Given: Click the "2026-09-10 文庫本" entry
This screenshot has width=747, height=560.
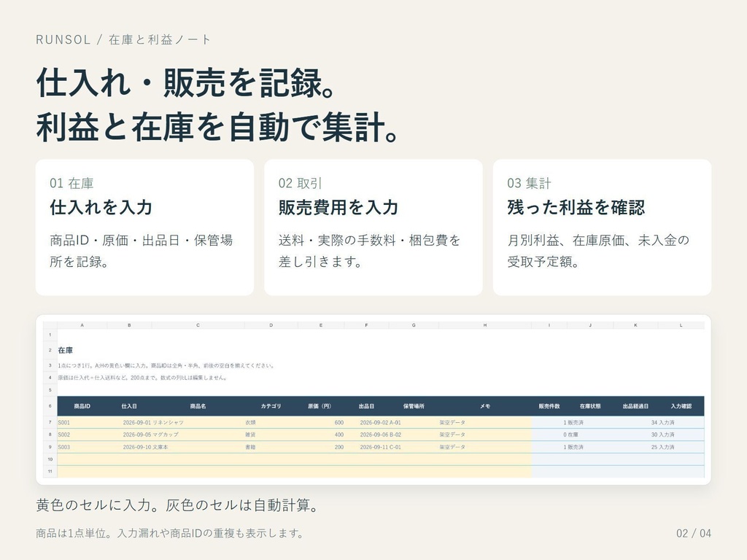Looking at the screenshot, I should pos(145,447).
